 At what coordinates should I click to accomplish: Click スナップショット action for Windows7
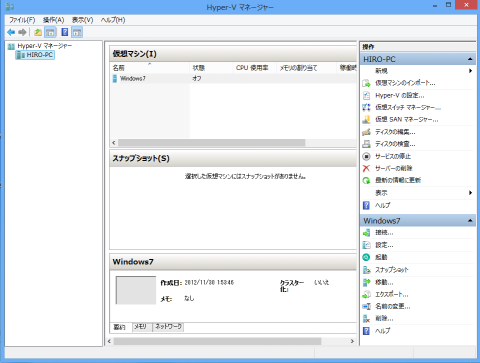point(392,270)
